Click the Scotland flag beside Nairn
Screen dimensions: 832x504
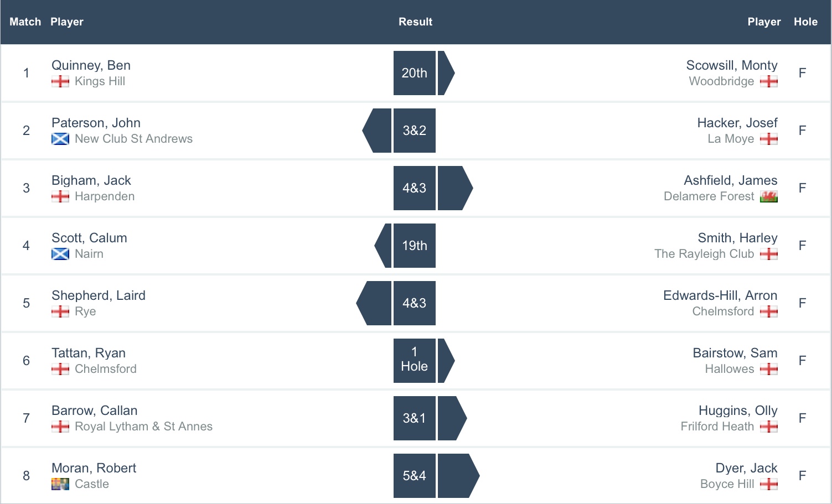(x=60, y=254)
